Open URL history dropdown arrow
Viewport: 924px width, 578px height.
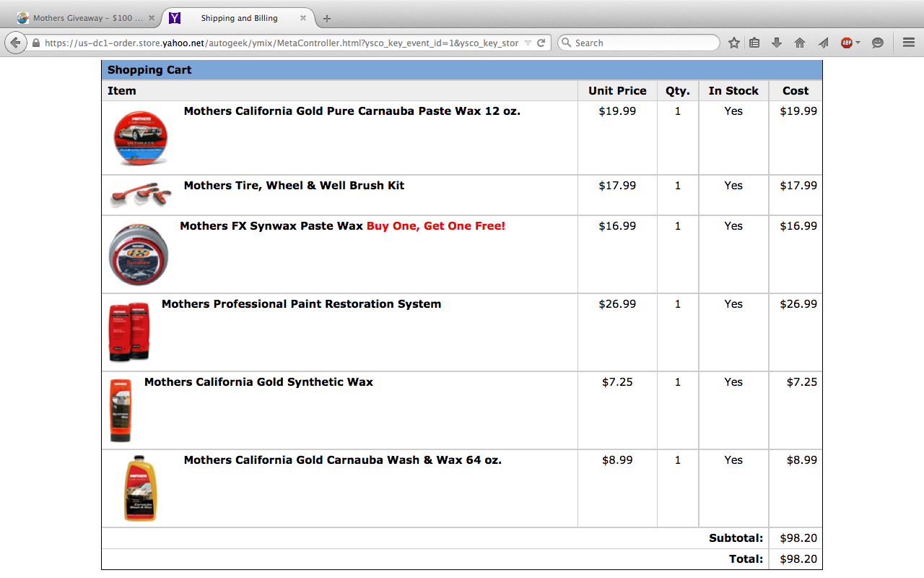point(528,43)
